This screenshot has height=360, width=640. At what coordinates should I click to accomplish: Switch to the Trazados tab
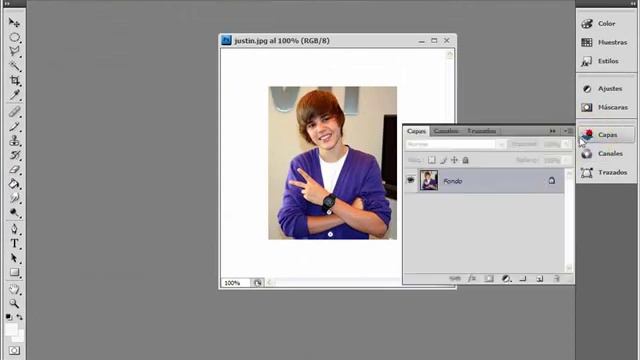[482, 131]
